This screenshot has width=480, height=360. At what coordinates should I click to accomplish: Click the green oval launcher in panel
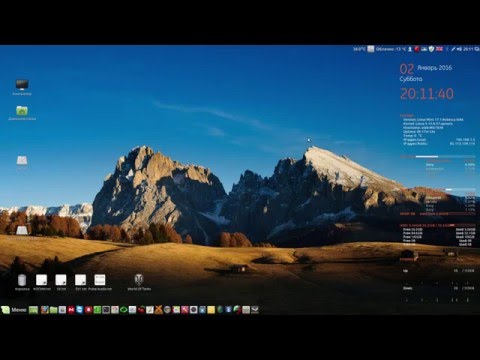pos(124,310)
